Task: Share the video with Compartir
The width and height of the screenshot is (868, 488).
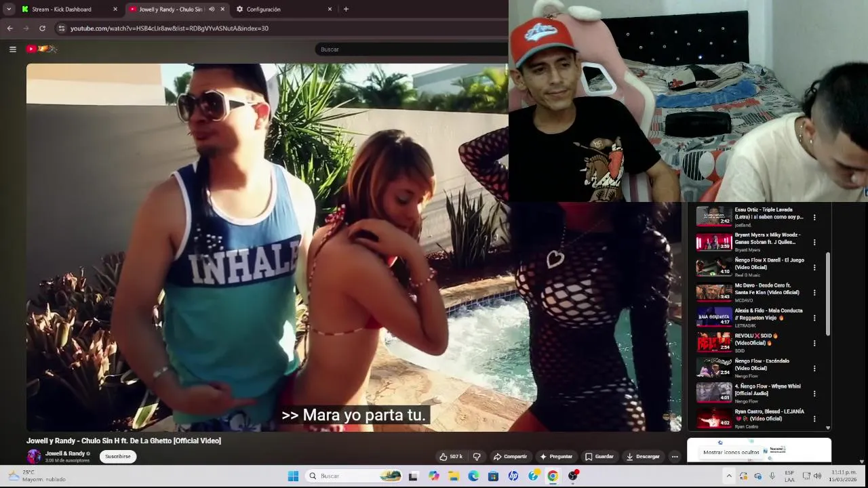Action: tap(510, 457)
